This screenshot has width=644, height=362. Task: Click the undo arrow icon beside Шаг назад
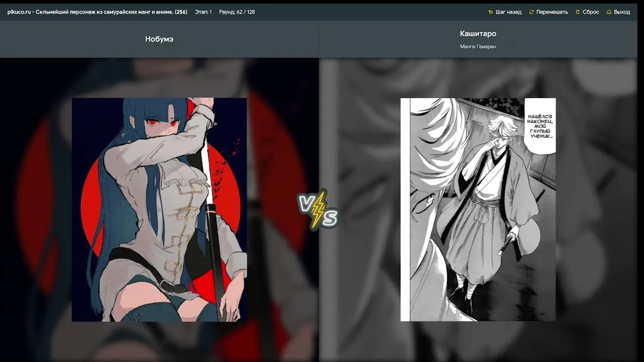tap(491, 12)
